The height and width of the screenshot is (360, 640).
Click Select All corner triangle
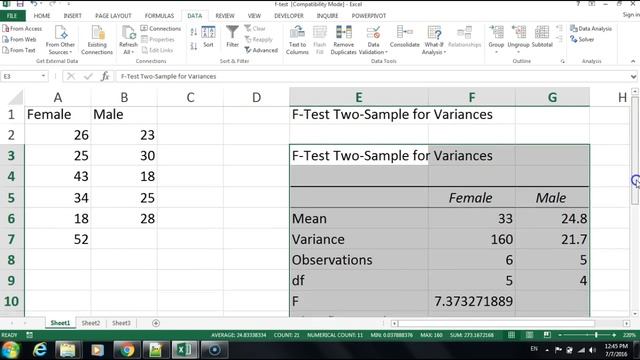pyautogui.click(x=16, y=98)
